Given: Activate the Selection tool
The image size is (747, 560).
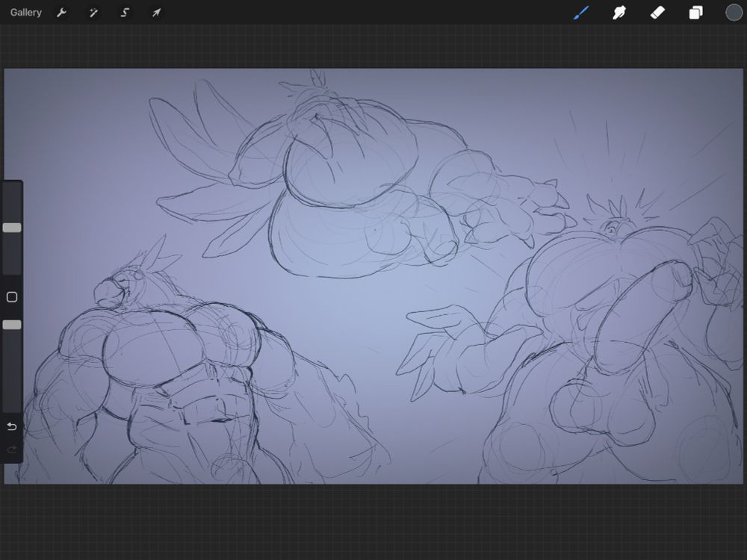Looking at the screenshot, I should tap(125, 13).
